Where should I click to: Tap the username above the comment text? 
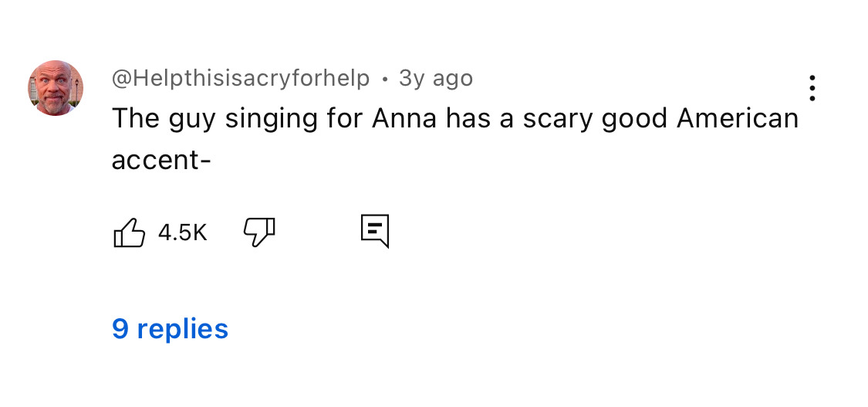(241, 78)
